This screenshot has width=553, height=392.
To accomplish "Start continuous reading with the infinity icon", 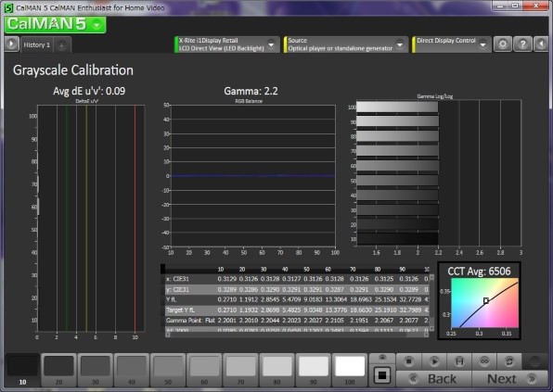I will coord(484,361).
